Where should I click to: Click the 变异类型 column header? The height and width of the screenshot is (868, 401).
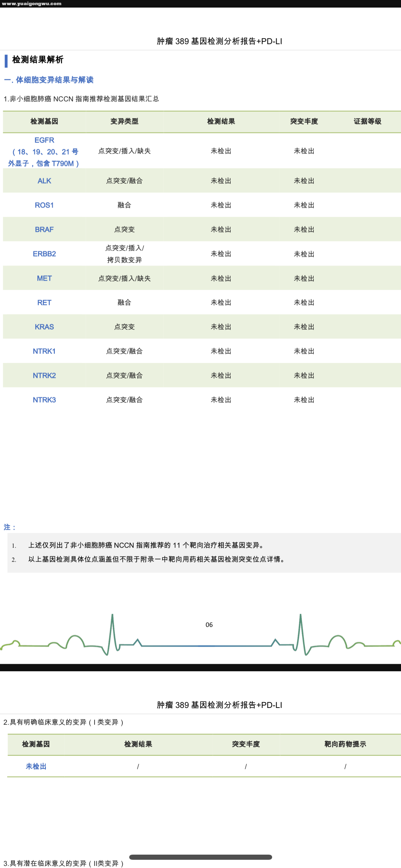point(124,121)
